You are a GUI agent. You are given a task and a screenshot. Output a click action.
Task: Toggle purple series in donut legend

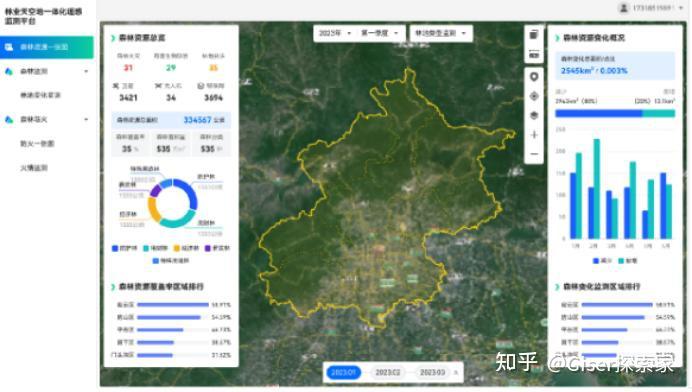click(217, 248)
